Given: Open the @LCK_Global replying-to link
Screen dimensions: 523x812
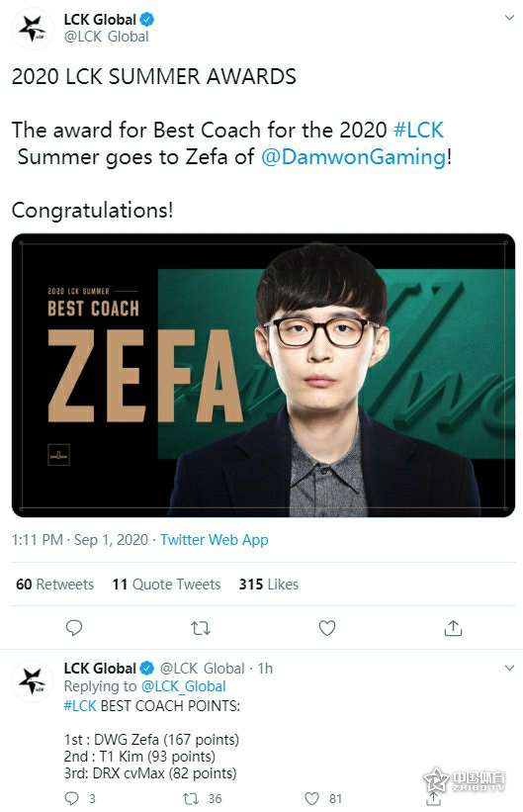Looking at the screenshot, I should click(184, 686).
